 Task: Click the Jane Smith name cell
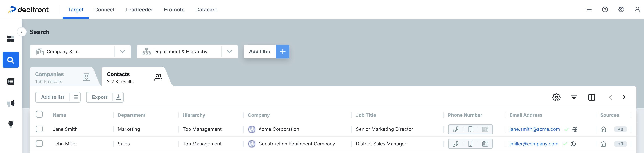65,129
